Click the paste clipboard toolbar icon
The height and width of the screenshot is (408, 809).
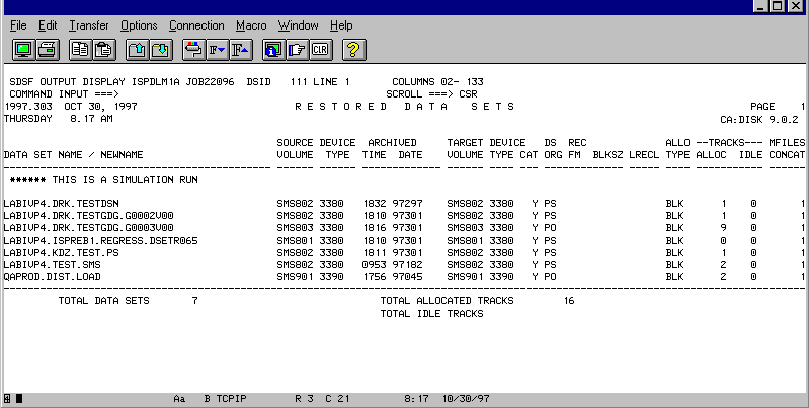(x=103, y=48)
